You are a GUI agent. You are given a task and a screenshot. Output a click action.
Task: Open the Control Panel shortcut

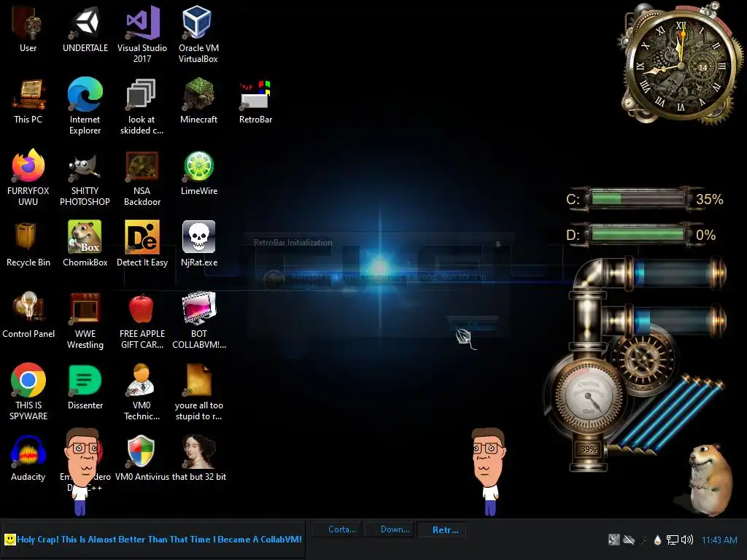tap(28, 315)
